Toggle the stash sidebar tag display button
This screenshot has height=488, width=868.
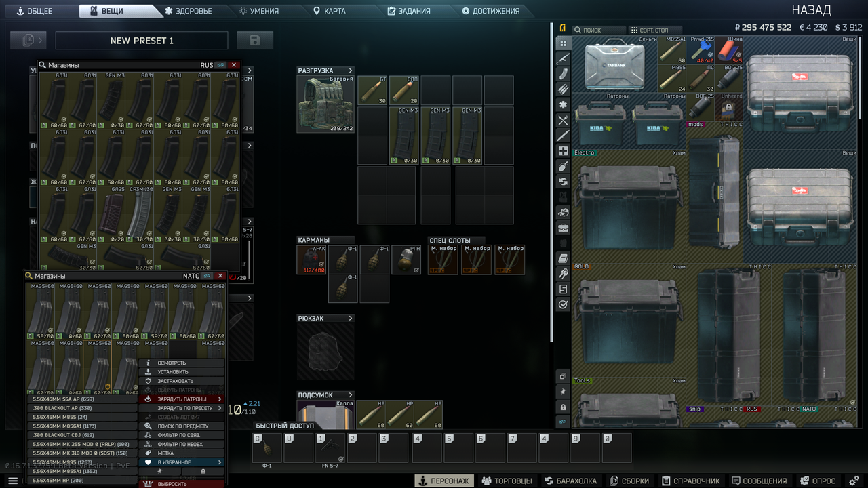[x=563, y=422]
